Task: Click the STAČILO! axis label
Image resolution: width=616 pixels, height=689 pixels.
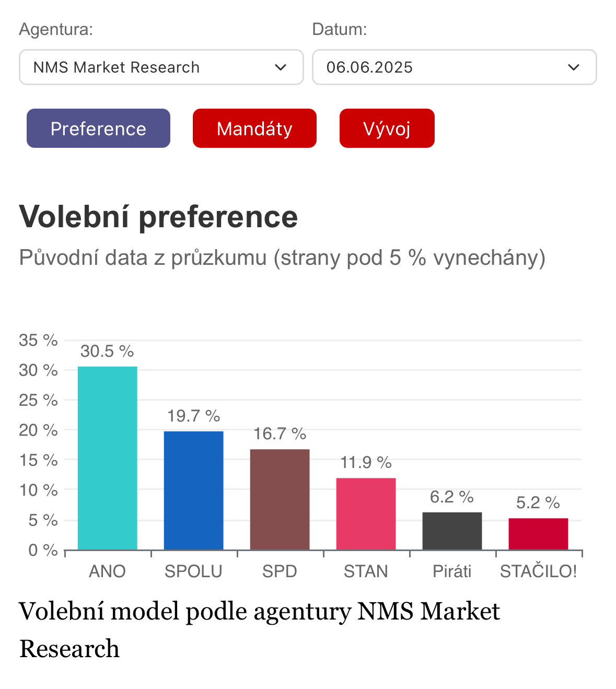Action: pos(538,571)
